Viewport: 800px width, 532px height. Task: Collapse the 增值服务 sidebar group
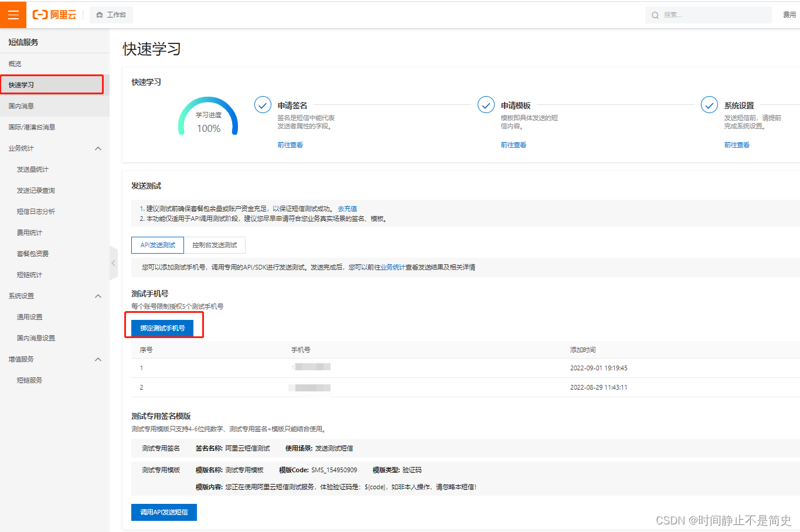pos(98,359)
